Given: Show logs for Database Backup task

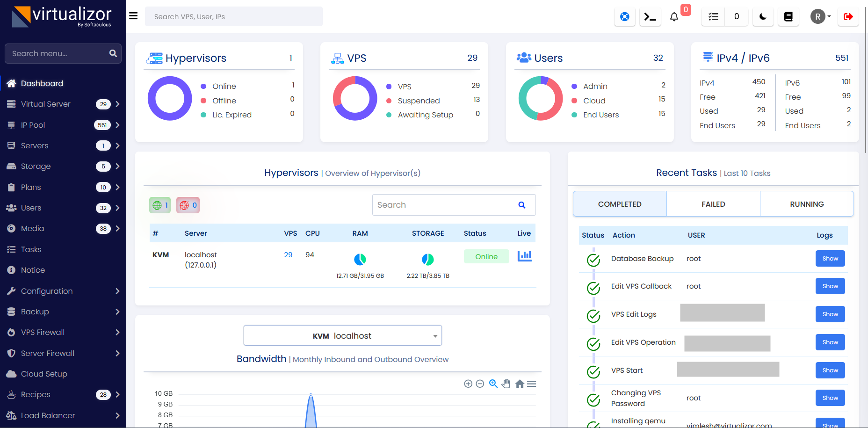Looking at the screenshot, I should pos(830,259).
